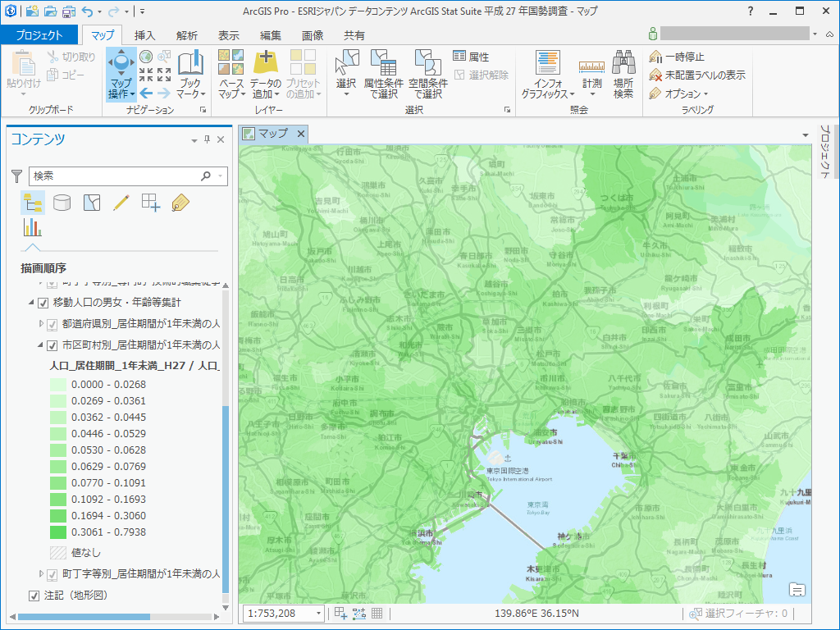Select the list by charts icon
The height and width of the screenshot is (630, 840).
(33, 227)
